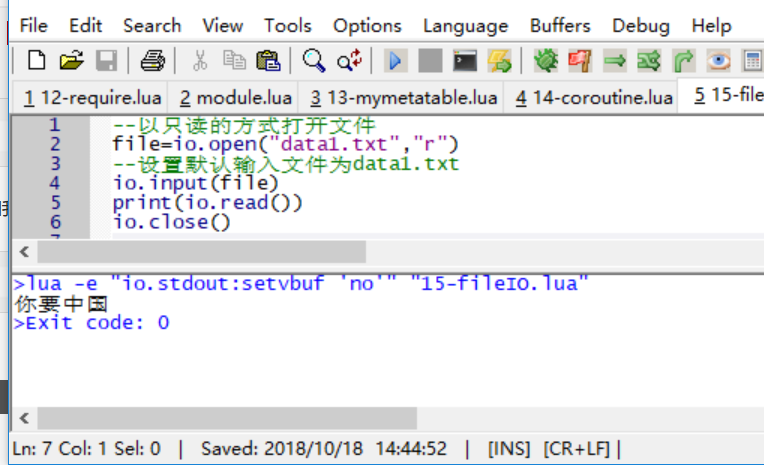Step into with the crossed arrows icon

click(649, 61)
